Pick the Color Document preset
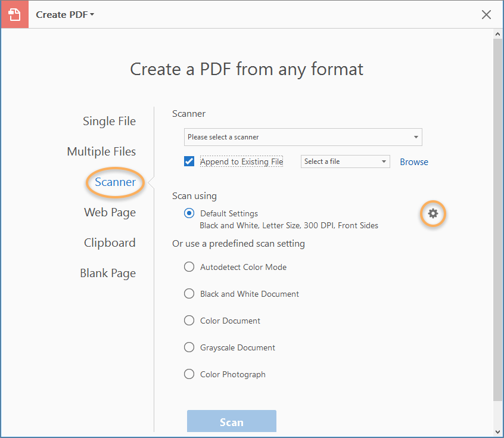504x438 pixels. pos(189,320)
